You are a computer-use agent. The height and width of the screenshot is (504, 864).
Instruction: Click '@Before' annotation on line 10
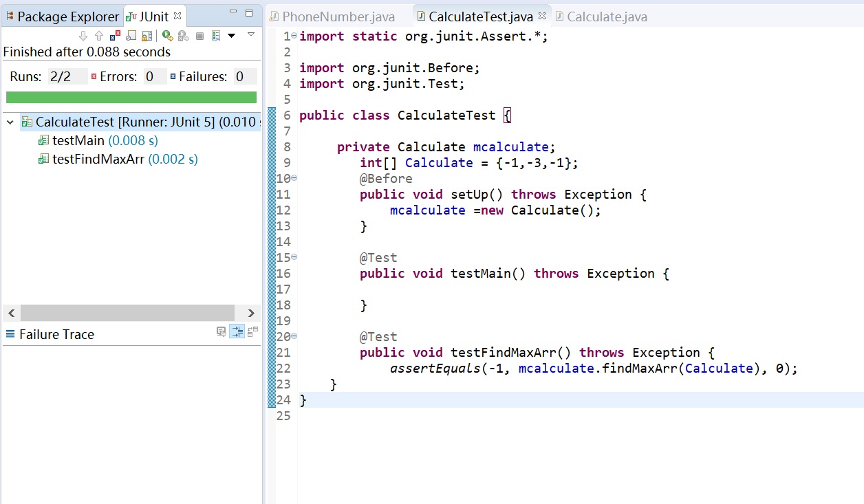point(386,179)
